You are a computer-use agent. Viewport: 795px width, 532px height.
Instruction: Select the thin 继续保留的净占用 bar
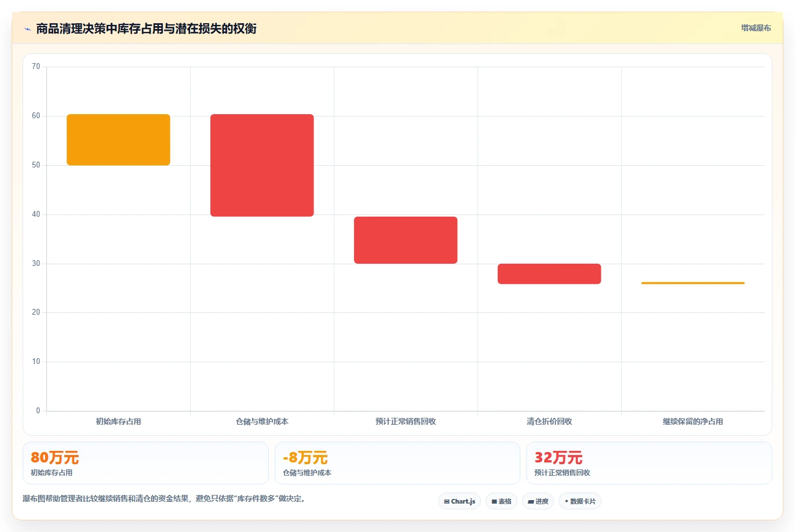pos(693,283)
